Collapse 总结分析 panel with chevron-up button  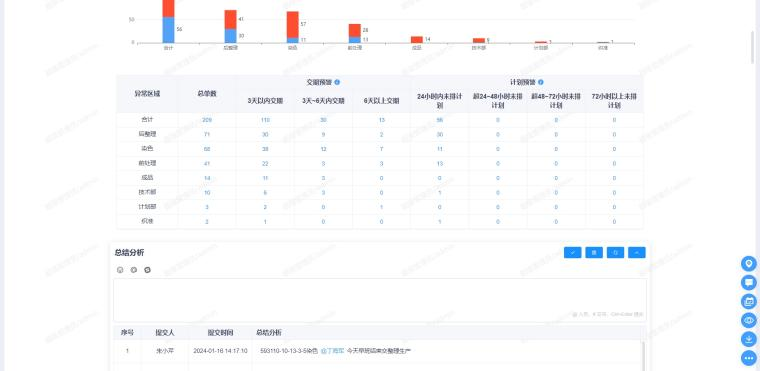tap(637, 252)
